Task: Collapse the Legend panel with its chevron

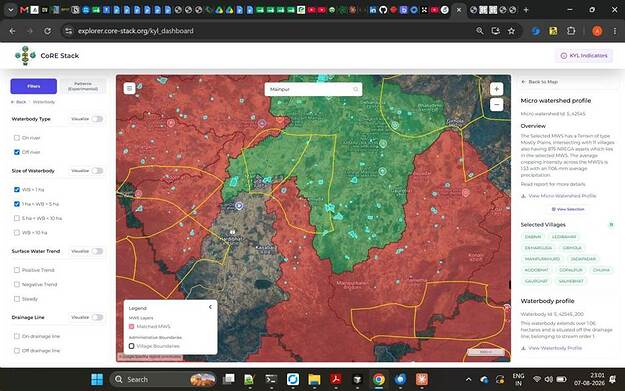Action: point(210,307)
